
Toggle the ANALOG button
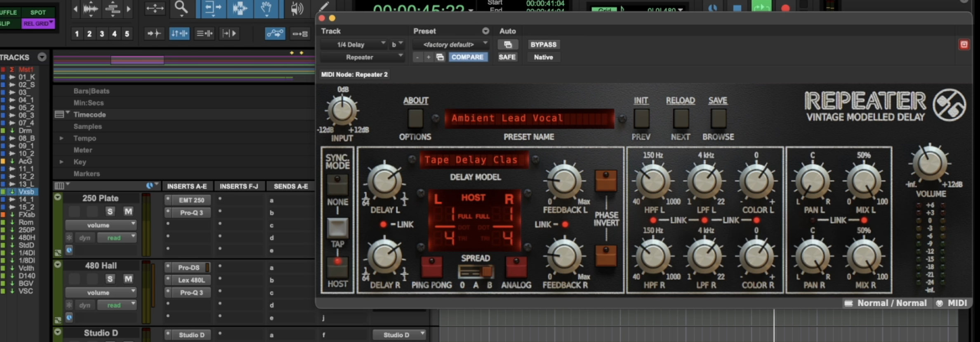click(516, 266)
